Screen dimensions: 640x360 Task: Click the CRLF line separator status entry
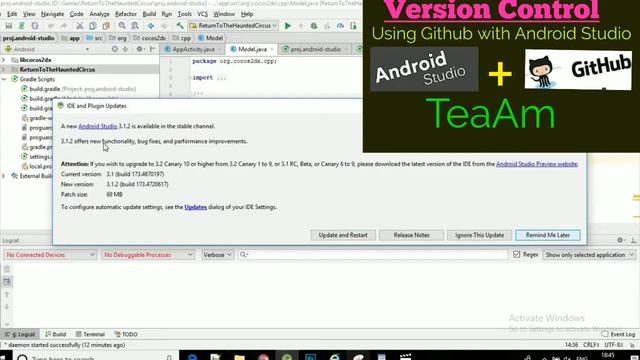tap(591, 345)
